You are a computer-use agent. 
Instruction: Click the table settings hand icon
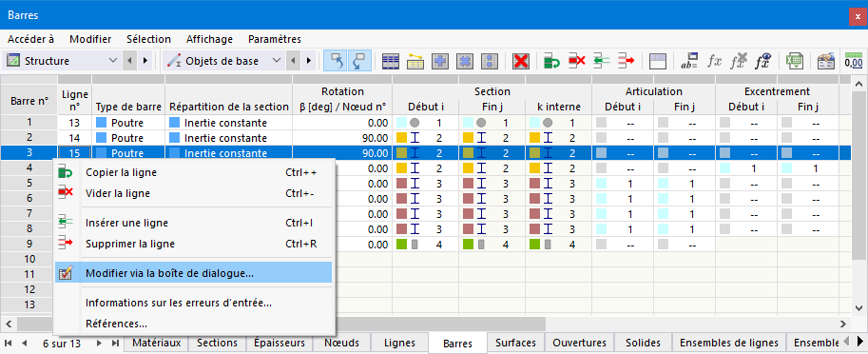pos(826,61)
